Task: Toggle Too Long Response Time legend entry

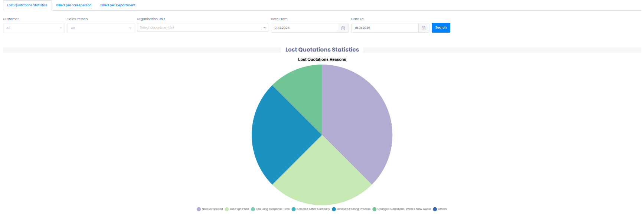Action: click(x=270, y=209)
